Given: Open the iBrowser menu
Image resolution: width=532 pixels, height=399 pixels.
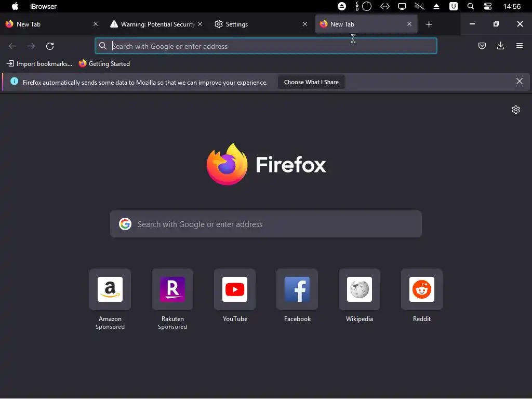Looking at the screenshot, I should (x=43, y=6).
